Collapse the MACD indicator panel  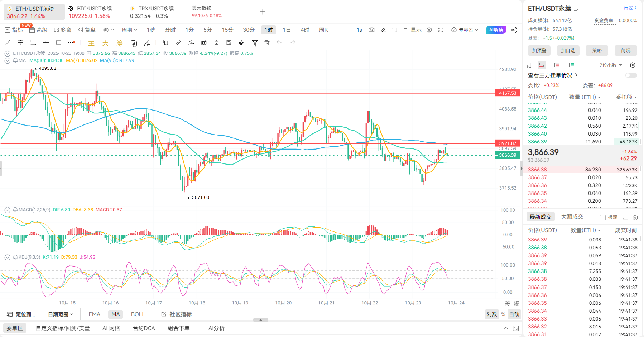coord(7,210)
